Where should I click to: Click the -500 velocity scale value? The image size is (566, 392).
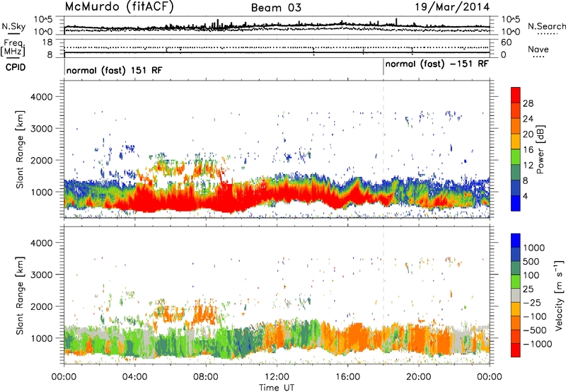tap(535, 330)
